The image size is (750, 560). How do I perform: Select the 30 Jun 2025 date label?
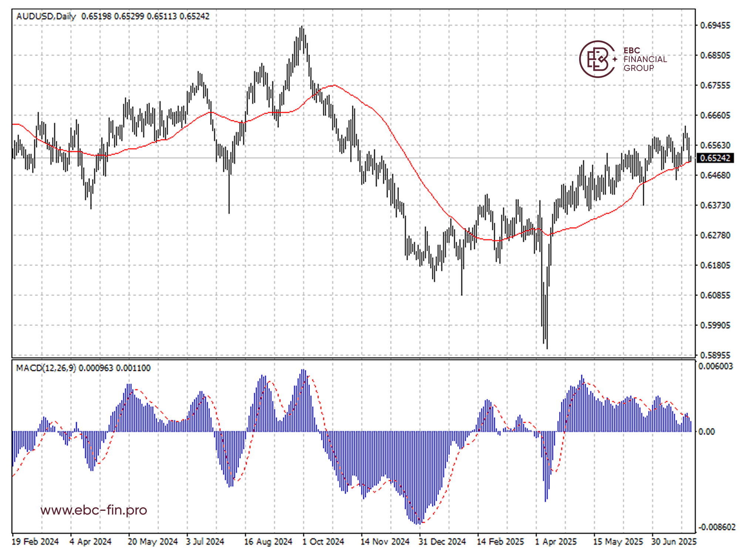674,542
